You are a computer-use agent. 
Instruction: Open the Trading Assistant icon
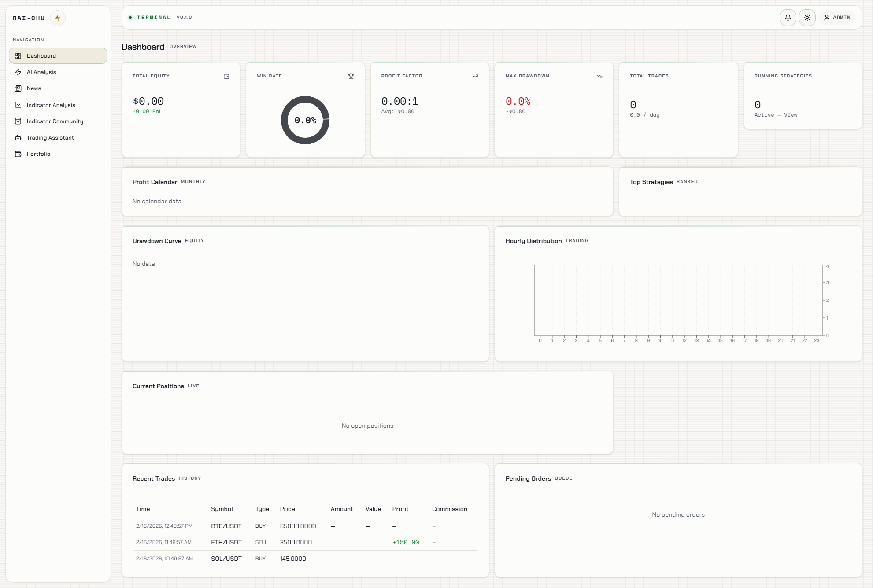tap(18, 137)
